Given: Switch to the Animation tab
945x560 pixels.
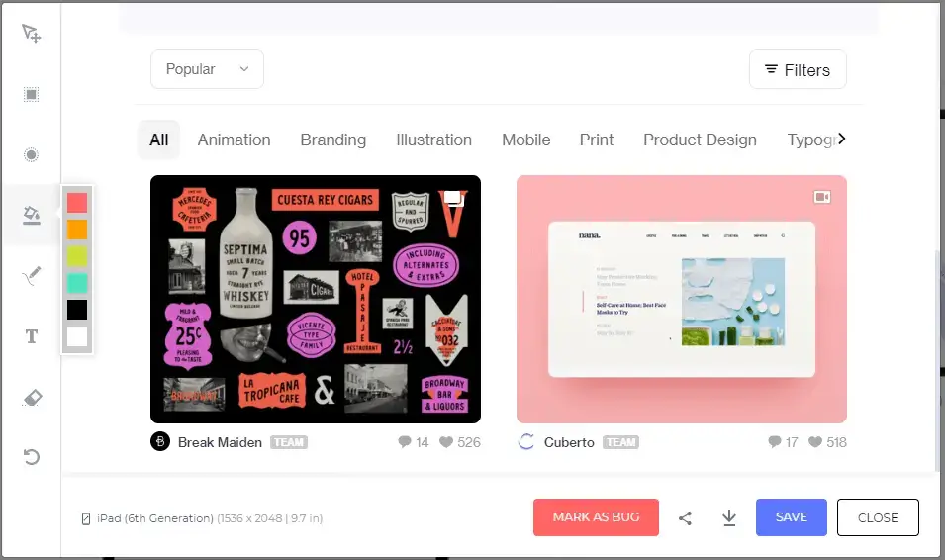Looking at the screenshot, I should (234, 140).
